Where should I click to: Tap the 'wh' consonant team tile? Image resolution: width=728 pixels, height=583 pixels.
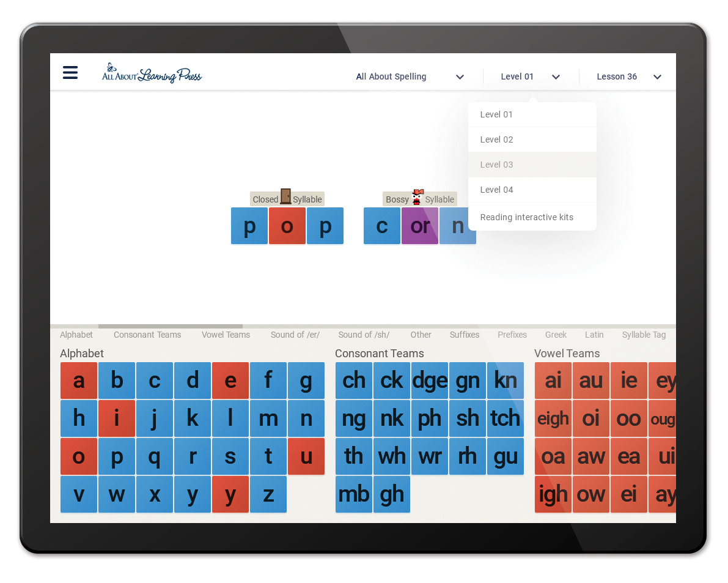coord(391,456)
